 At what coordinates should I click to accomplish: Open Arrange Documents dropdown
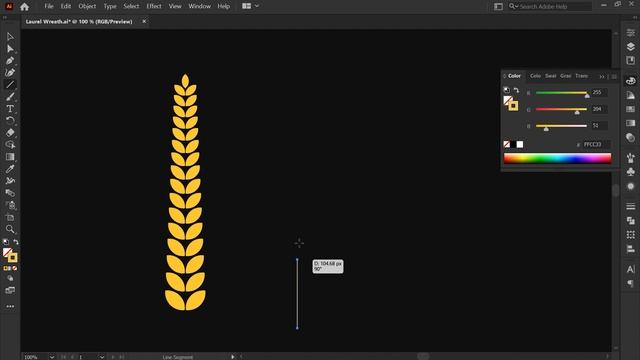click(x=250, y=6)
